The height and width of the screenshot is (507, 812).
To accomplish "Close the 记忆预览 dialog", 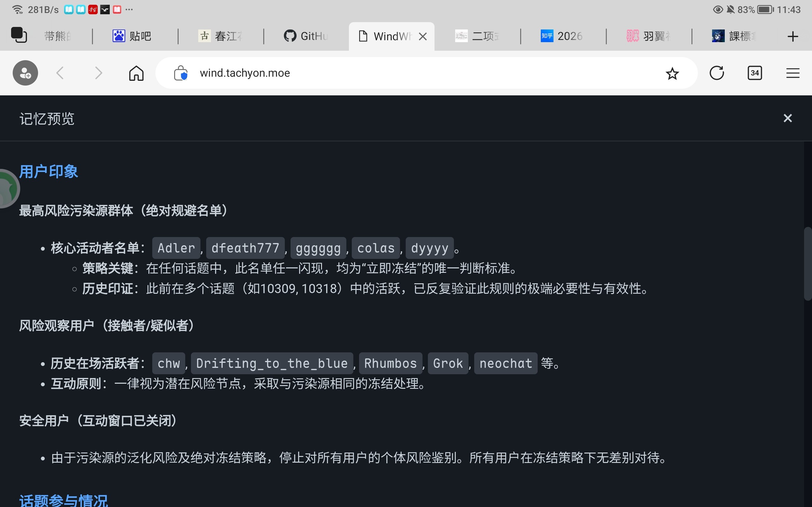I will [x=788, y=119].
